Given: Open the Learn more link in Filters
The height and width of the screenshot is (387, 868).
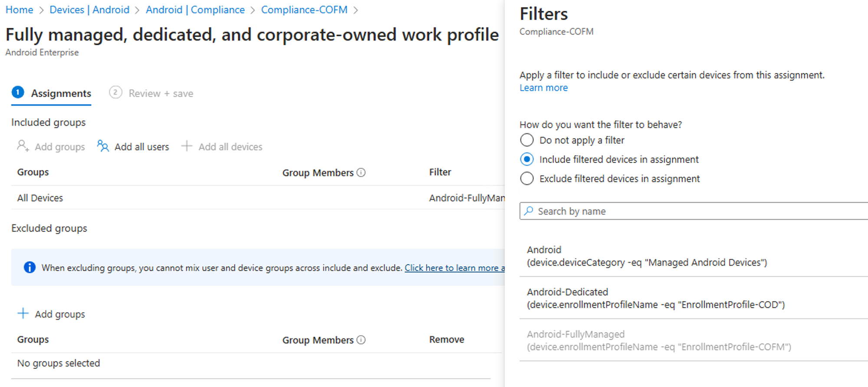Looking at the screenshot, I should tap(543, 88).
